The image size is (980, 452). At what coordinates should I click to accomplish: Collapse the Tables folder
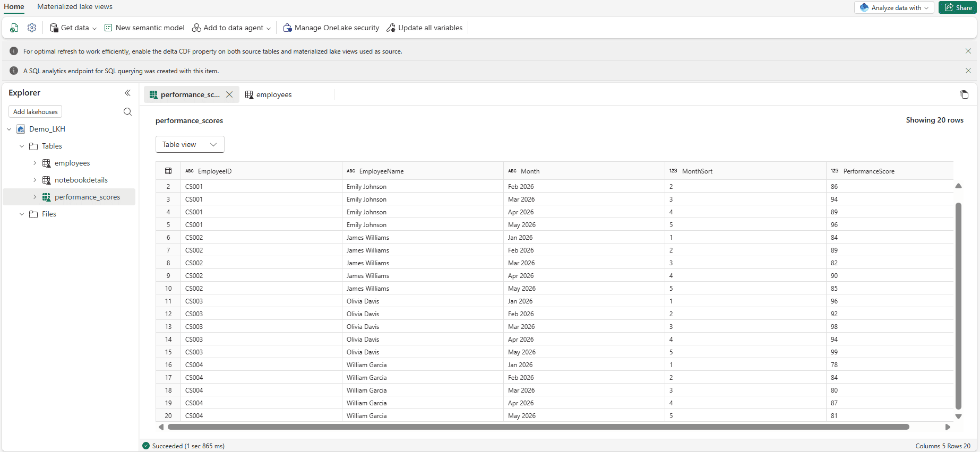point(22,146)
